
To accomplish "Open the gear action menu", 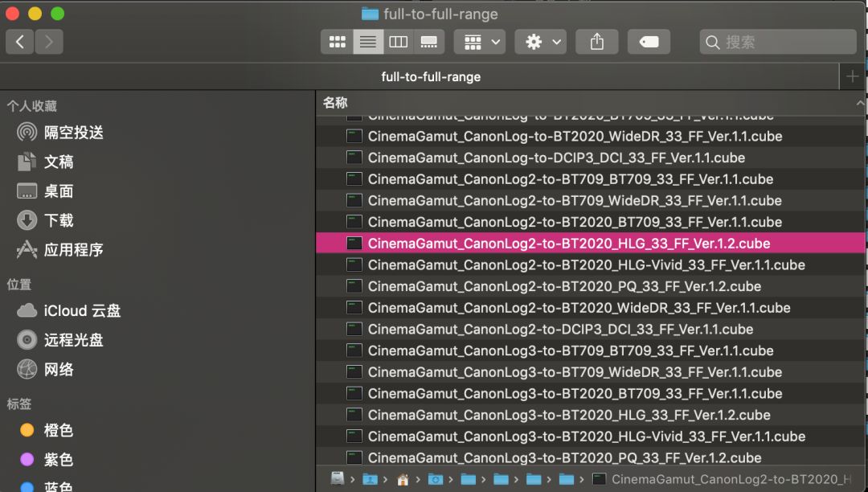I will click(x=541, y=42).
